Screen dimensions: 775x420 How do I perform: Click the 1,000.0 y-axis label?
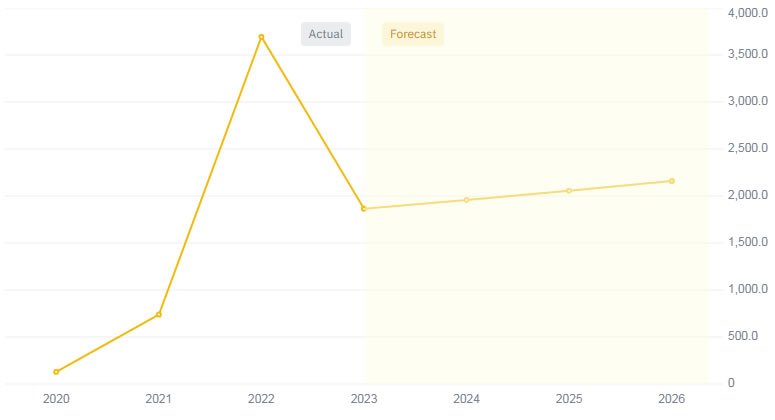748,289
